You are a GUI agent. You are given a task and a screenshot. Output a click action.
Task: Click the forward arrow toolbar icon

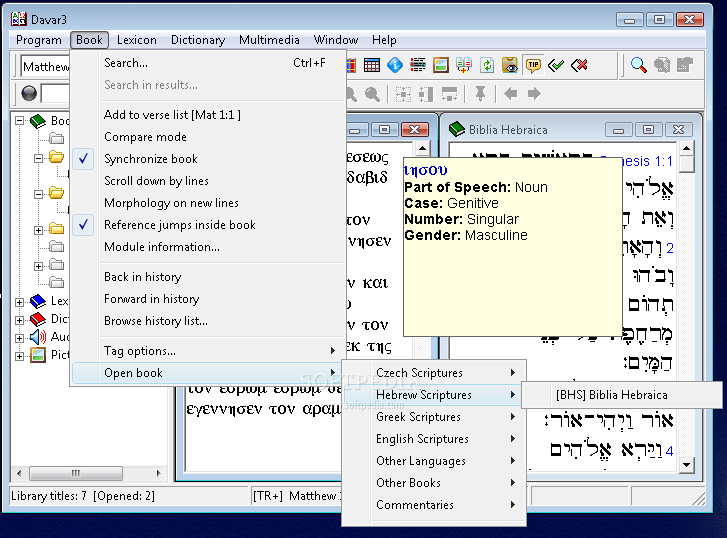coord(534,94)
